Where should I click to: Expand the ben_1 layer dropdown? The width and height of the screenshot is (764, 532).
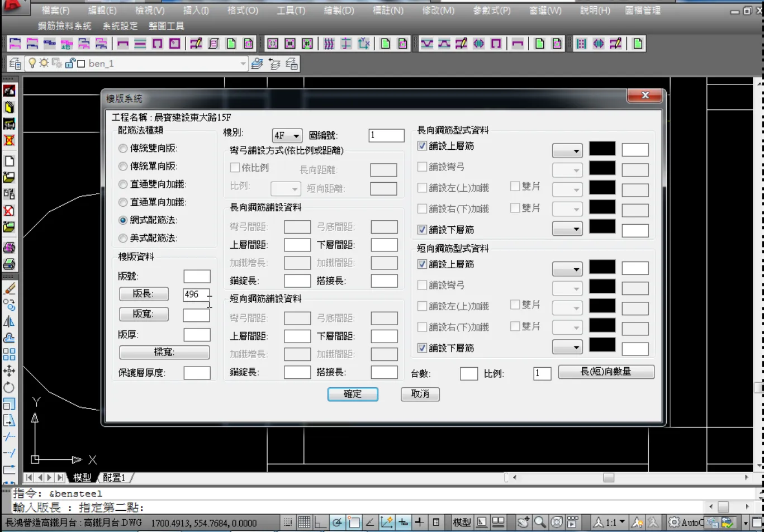click(x=243, y=64)
